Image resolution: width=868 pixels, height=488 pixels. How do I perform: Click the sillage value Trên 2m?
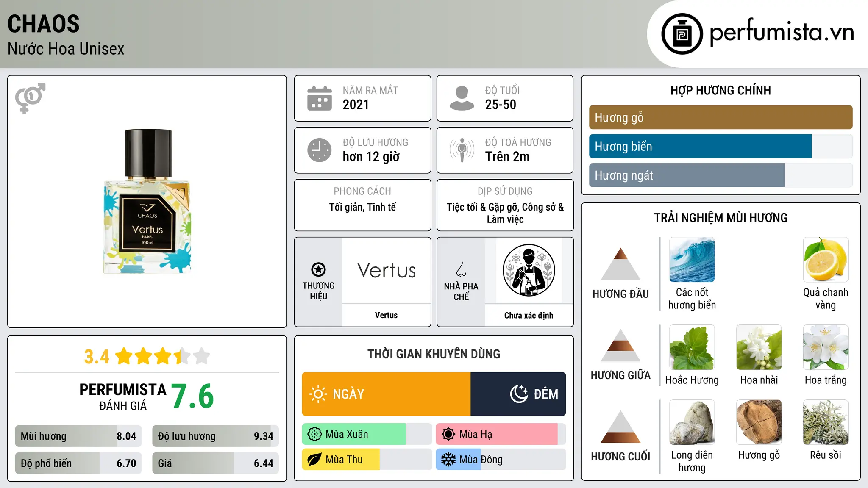(507, 157)
